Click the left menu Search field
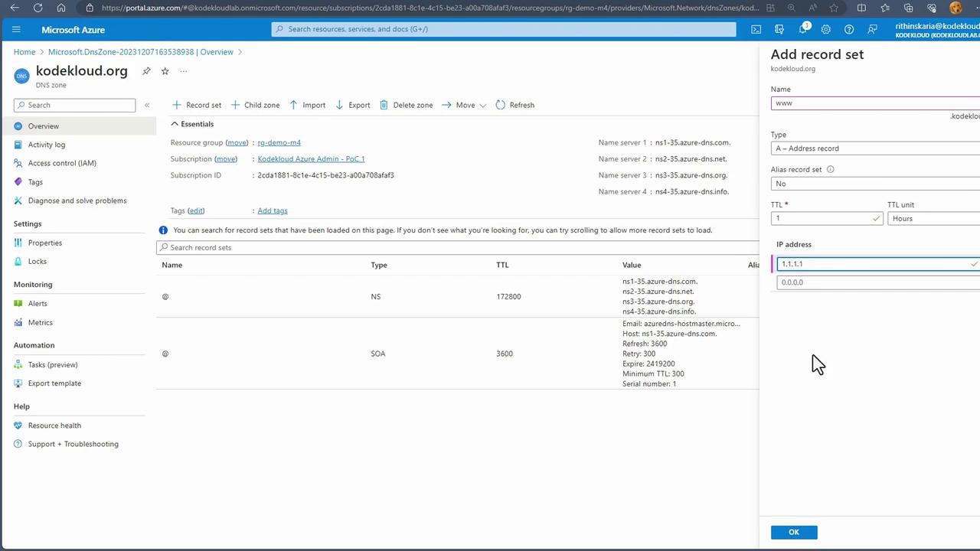This screenshot has height=551, width=980. [75, 105]
